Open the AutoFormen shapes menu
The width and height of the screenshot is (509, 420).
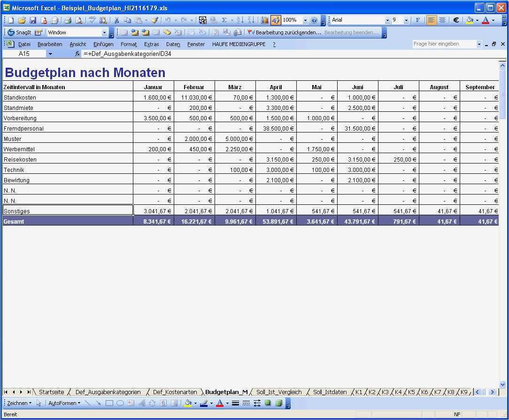(64, 403)
